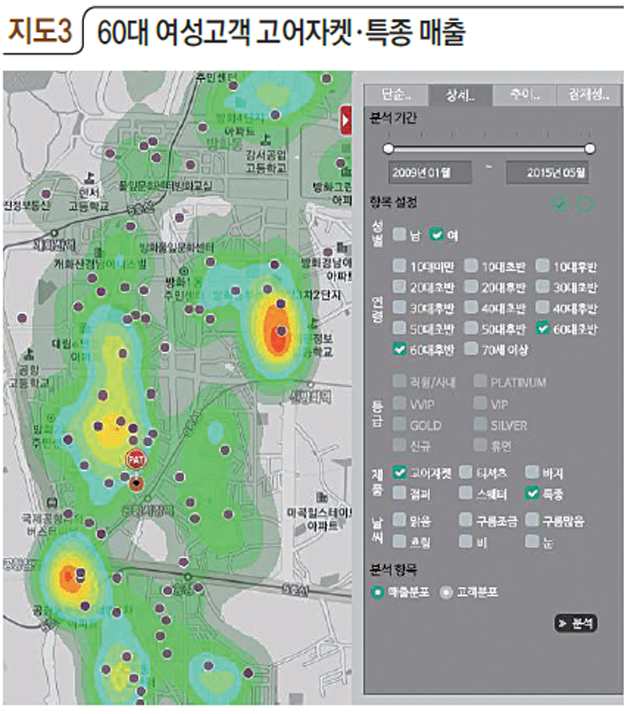Screen dimensions: 640x714
Task: Tick the 비 weather checkbox
Action: pos(466,541)
